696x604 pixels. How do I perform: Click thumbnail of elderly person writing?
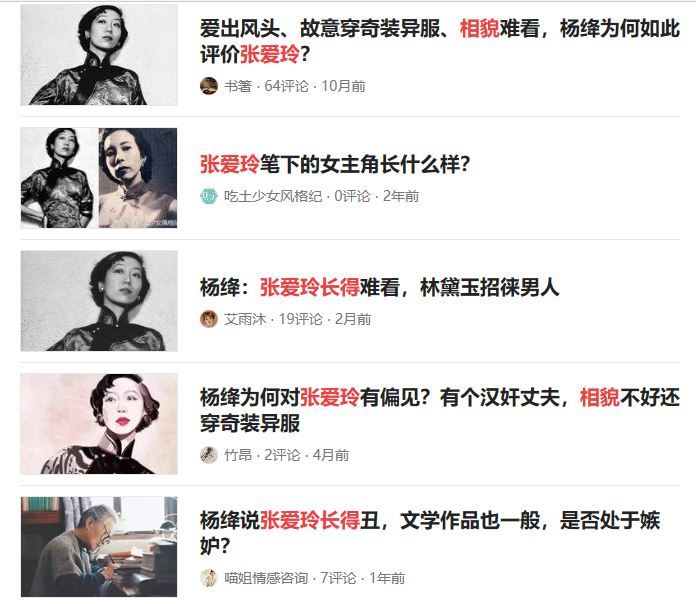99,547
